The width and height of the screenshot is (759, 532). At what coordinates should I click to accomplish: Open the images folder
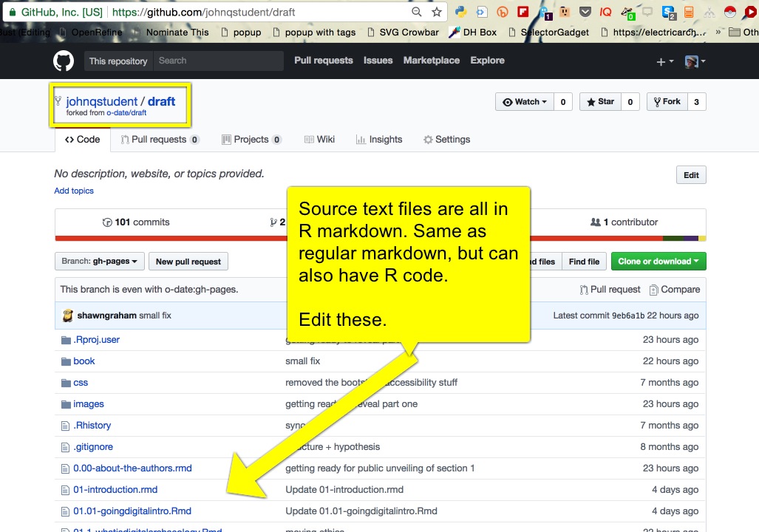click(88, 403)
